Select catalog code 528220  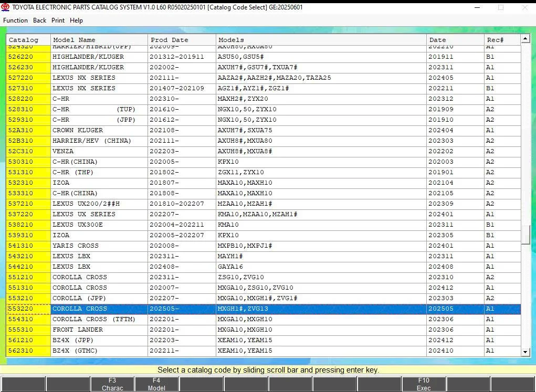[x=28, y=99]
